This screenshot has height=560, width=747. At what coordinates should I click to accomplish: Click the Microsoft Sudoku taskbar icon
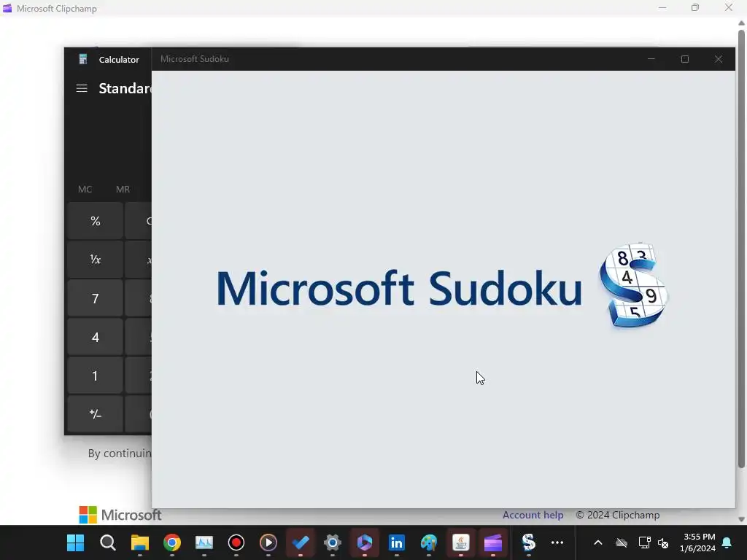tap(528, 542)
